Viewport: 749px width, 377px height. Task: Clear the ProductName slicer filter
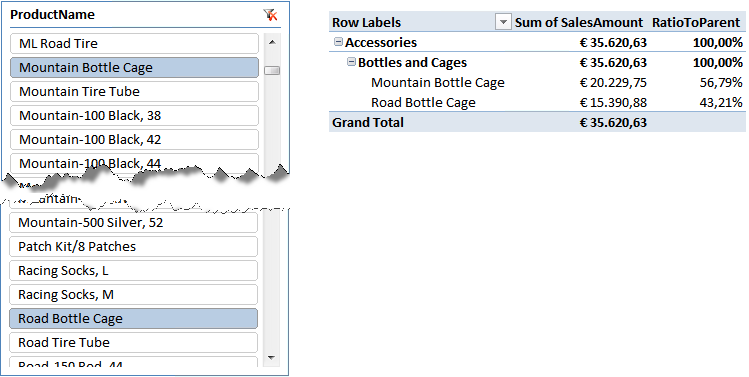click(x=271, y=15)
